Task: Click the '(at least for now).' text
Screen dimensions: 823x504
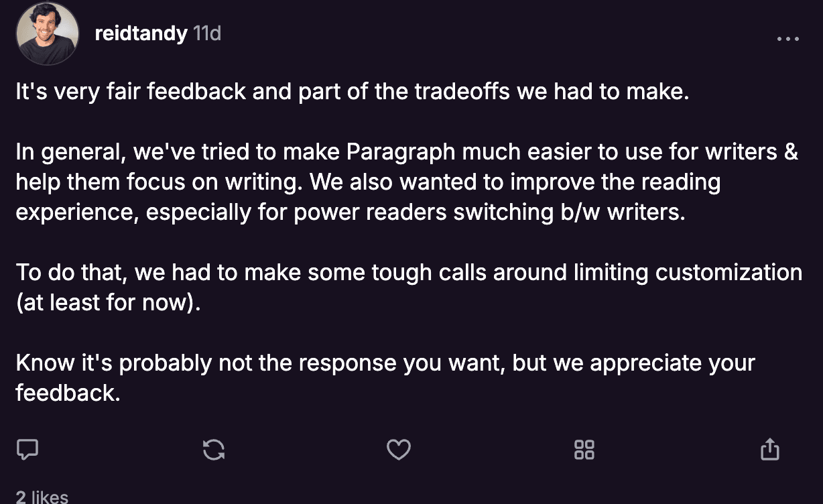Action: tap(108, 302)
